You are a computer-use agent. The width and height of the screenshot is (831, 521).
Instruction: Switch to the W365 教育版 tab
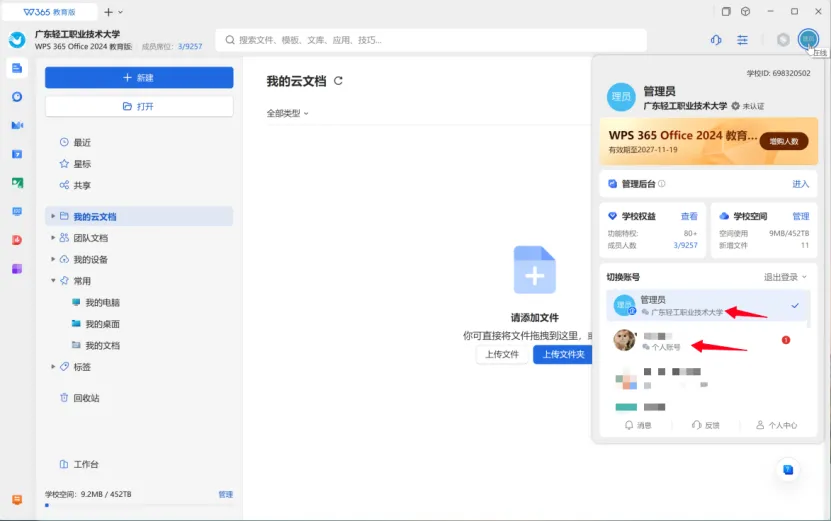tap(50, 12)
